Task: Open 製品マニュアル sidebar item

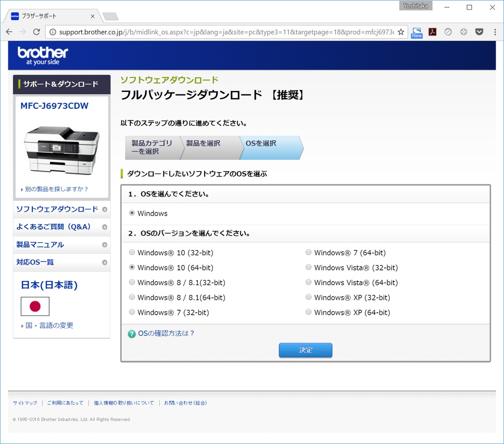Action: click(x=62, y=245)
